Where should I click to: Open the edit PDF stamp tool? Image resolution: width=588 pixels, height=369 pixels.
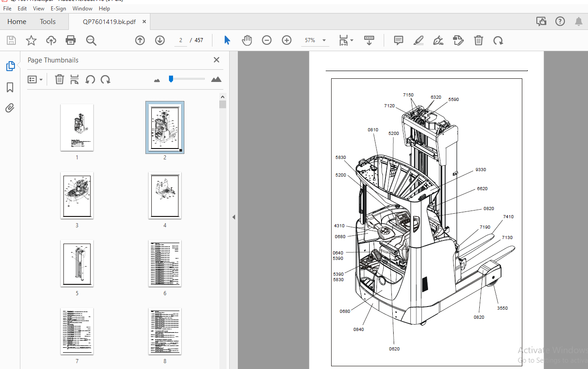458,40
